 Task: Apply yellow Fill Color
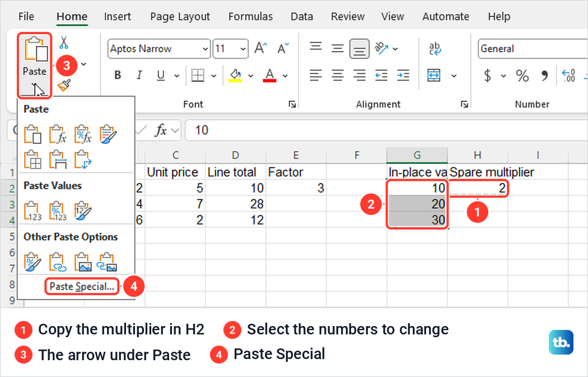[x=236, y=76]
